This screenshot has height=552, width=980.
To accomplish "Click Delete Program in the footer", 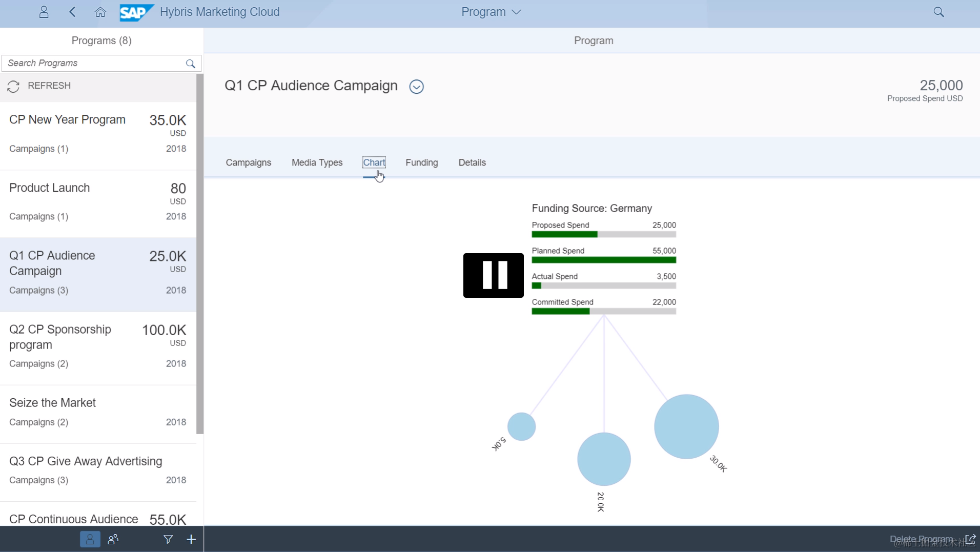I will pos(921,539).
